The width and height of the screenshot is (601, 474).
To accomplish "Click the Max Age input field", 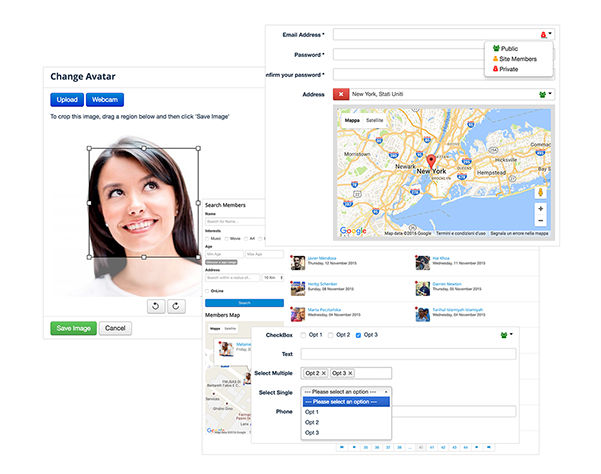I will 264,254.
